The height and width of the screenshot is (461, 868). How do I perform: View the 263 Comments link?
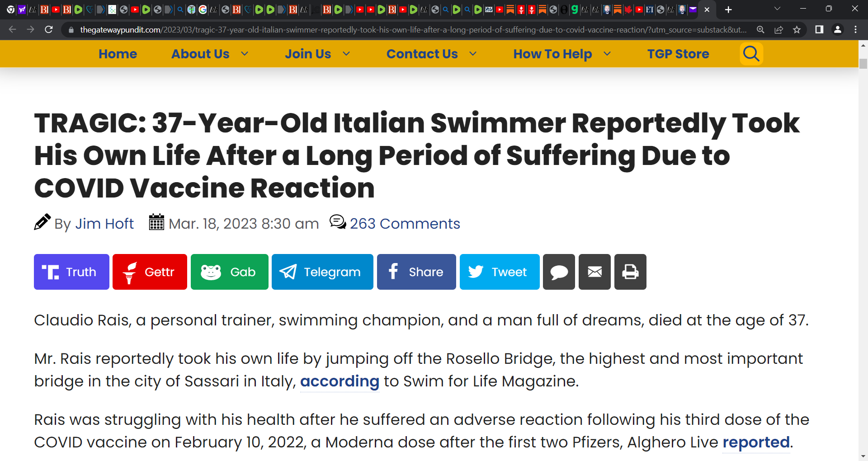coord(405,223)
